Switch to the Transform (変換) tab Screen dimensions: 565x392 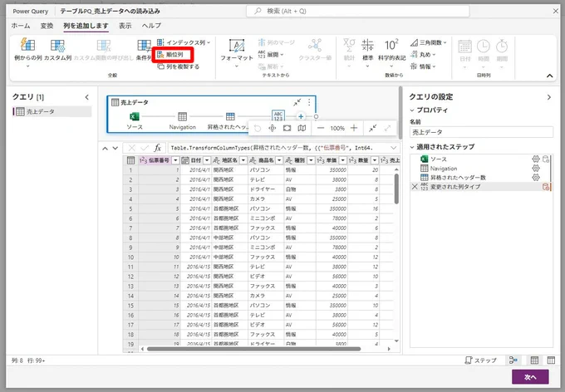47,26
